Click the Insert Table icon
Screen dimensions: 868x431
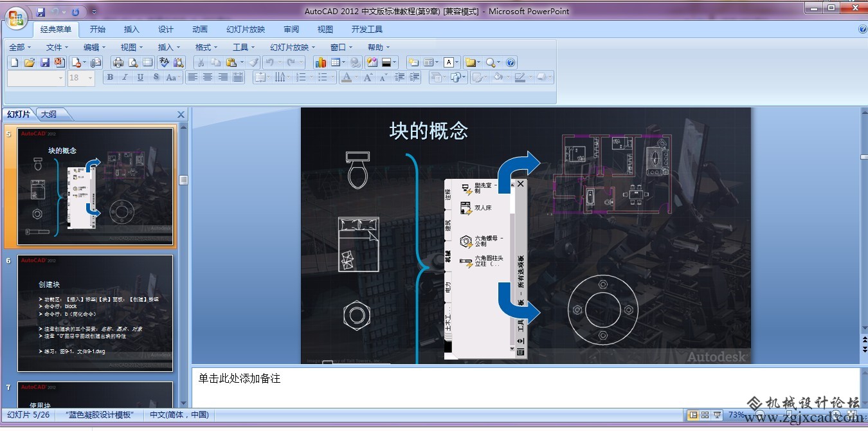point(336,62)
